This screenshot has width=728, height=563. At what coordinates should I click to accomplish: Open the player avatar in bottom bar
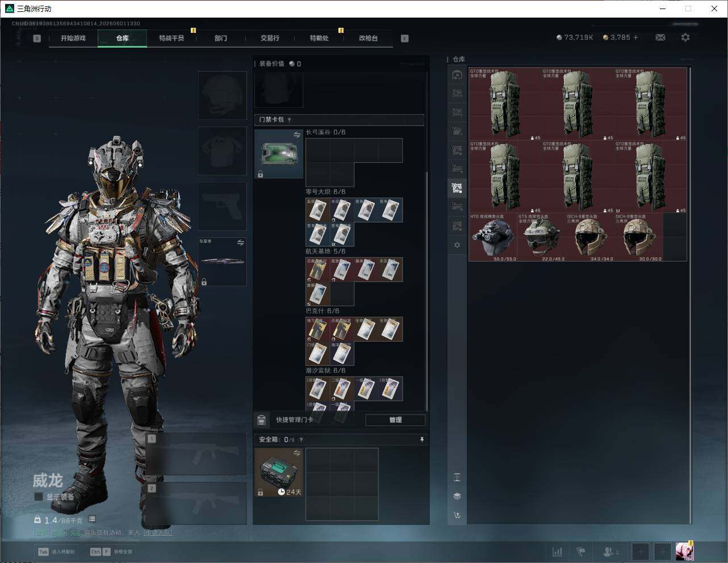click(684, 551)
